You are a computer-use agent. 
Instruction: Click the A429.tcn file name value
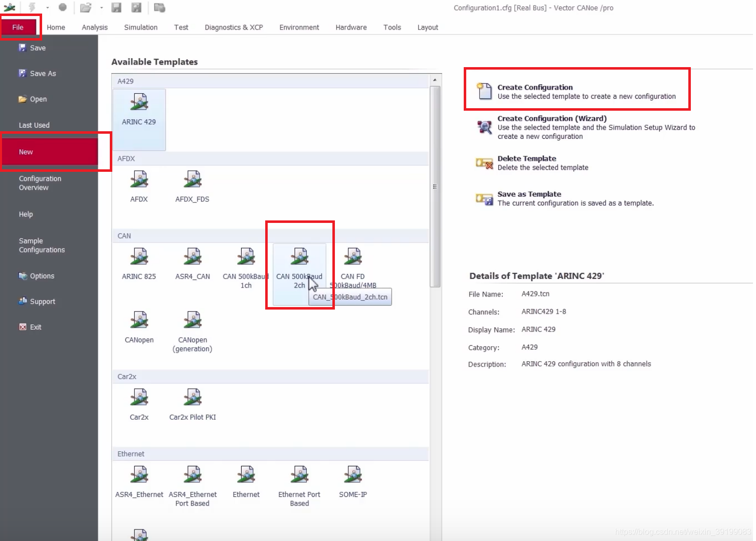(535, 294)
